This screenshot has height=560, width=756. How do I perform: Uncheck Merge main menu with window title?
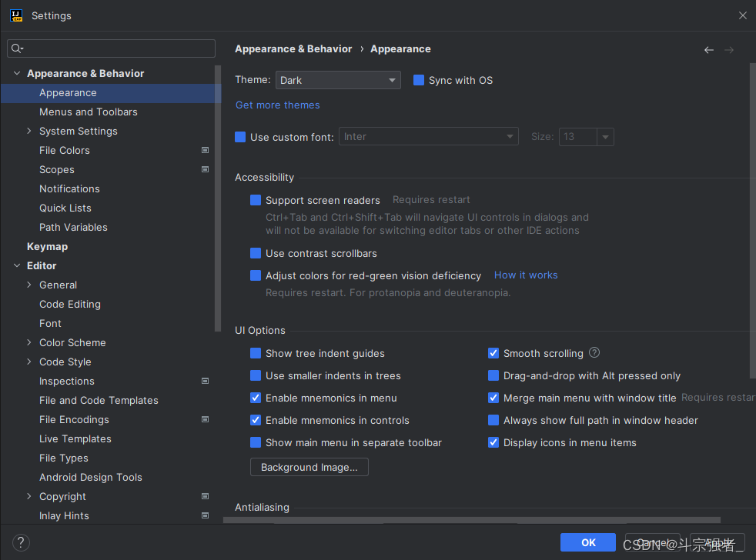(493, 398)
